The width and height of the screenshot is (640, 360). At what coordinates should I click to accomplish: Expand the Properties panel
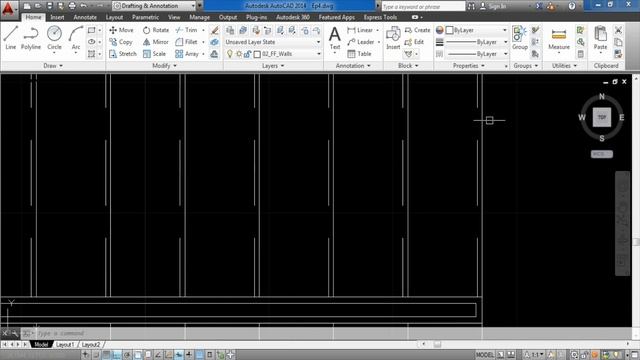469,66
